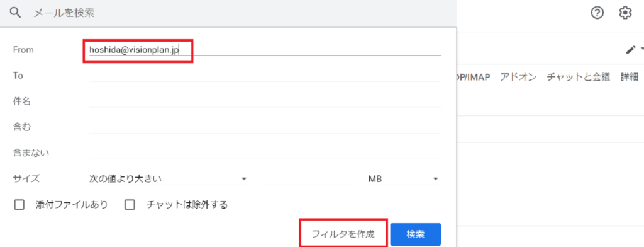Enable the チャットは除外する checkbox
644x247 pixels.
tap(130, 205)
